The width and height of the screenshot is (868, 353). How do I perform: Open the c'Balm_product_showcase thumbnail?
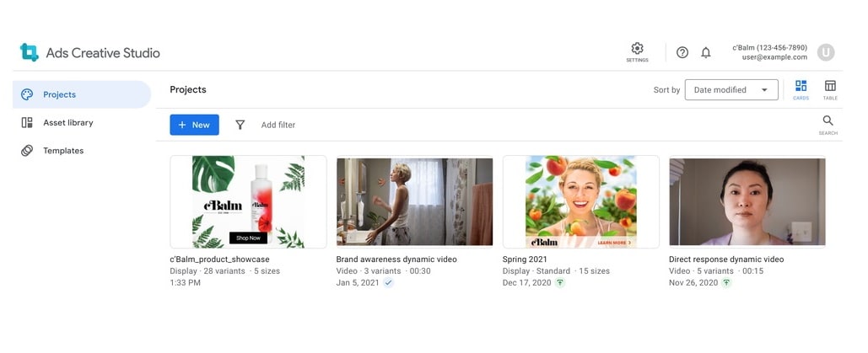pyautogui.click(x=248, y=202)
